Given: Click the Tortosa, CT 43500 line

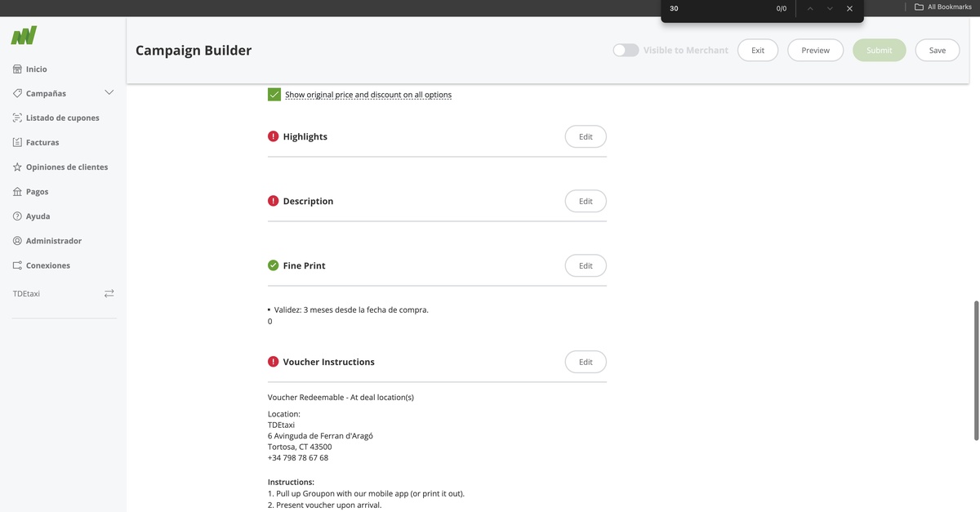Looking at the screenshot, I should point(300,447).
